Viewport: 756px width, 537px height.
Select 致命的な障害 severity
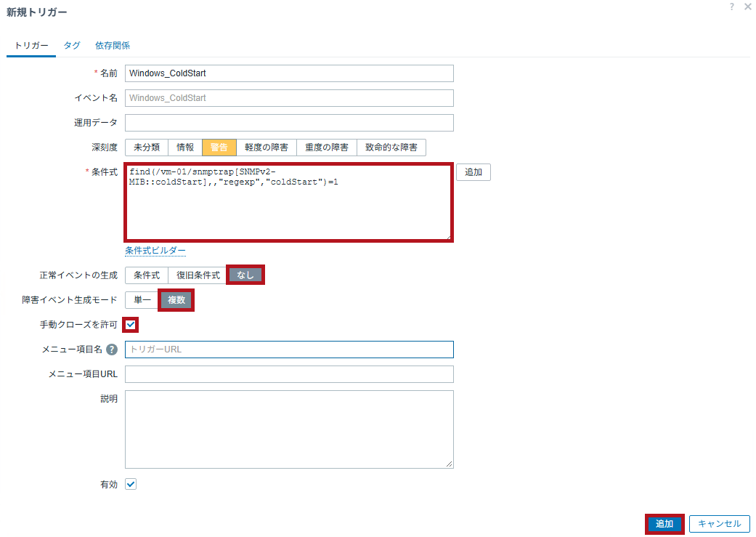tap(391, 148)
